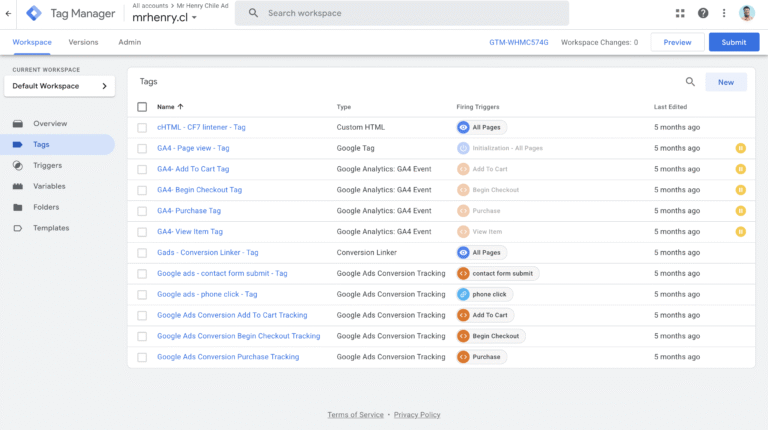Click the more options vertical dots icon
This screenshot has height=430, width=768.
point(723,13)
